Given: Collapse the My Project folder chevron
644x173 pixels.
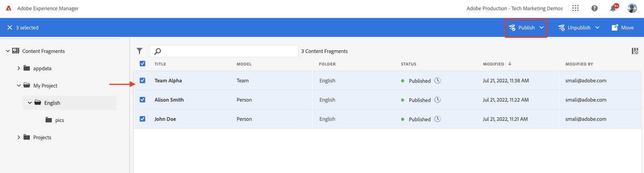Looking at the screenshot, I should 19,86.
